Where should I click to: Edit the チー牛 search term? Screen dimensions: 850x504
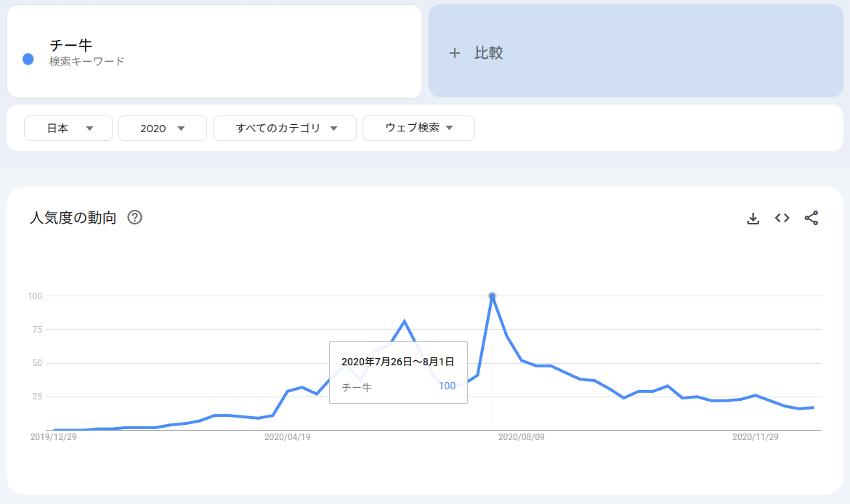pos(71,45)
